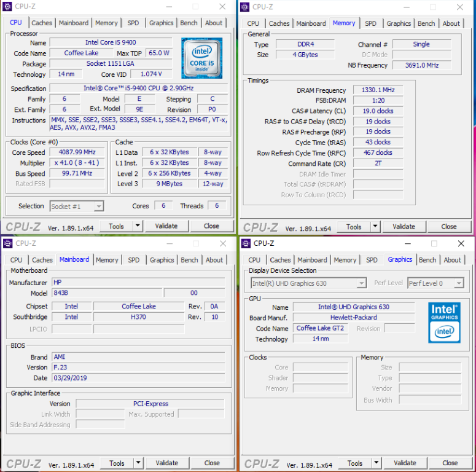The image size is (476, 472).
Task: Click the Command Rate value 2T
Action: [x=378, y=163]
